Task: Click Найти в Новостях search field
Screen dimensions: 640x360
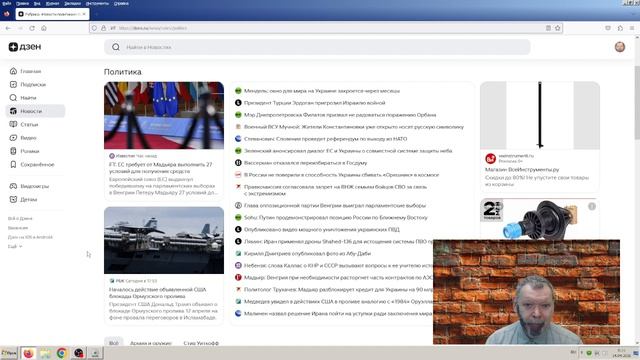Action: coord(317,47)
